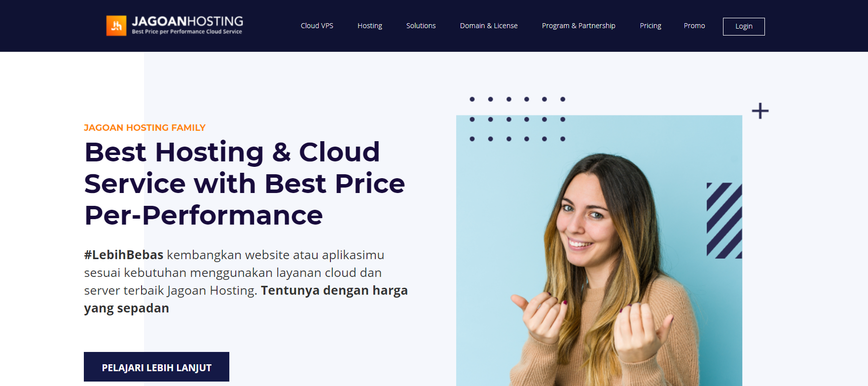Image resolution: width=868 pixels, height=386 pixels.
Task: Click the PELAJARI LEBIH LANJUT button
Action: point(156,367)
